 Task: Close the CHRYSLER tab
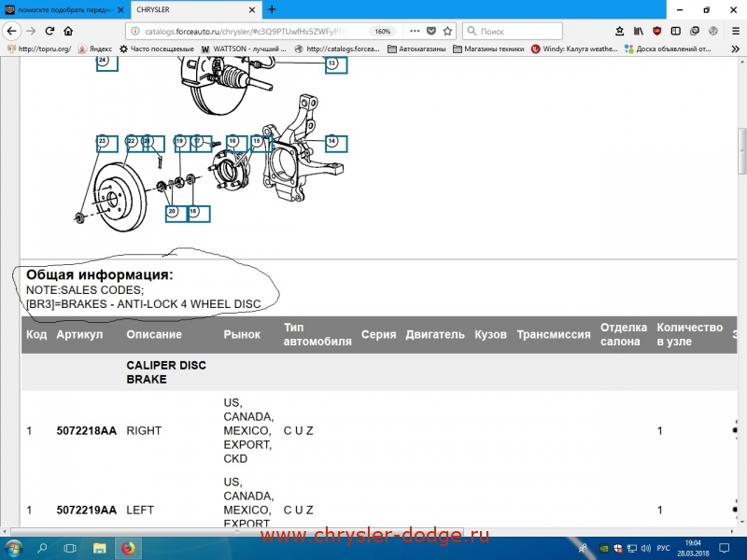[x=252, y=10]
